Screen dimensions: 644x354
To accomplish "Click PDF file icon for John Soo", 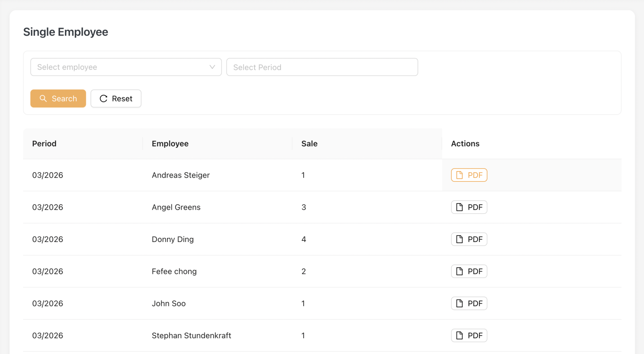I will 459,303.
